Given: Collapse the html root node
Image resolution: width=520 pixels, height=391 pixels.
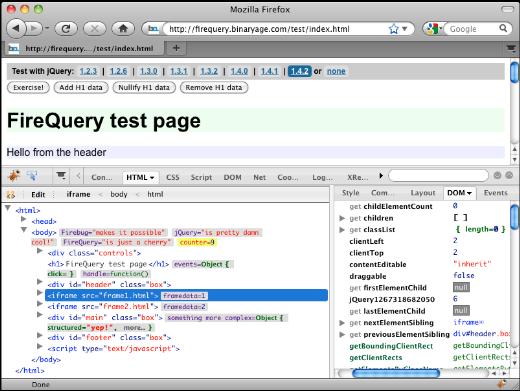Looking at the screenshot, I should point(8,208).
